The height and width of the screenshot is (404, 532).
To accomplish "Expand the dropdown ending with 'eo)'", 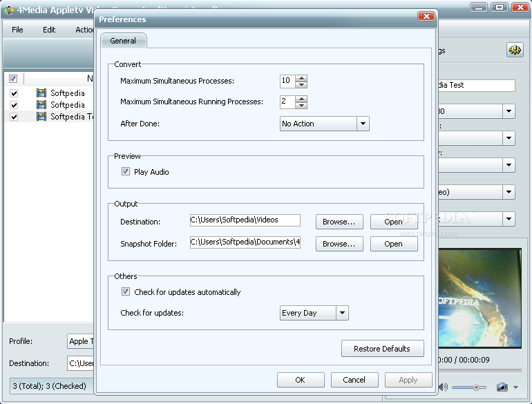I will click(x=509, y=192).
